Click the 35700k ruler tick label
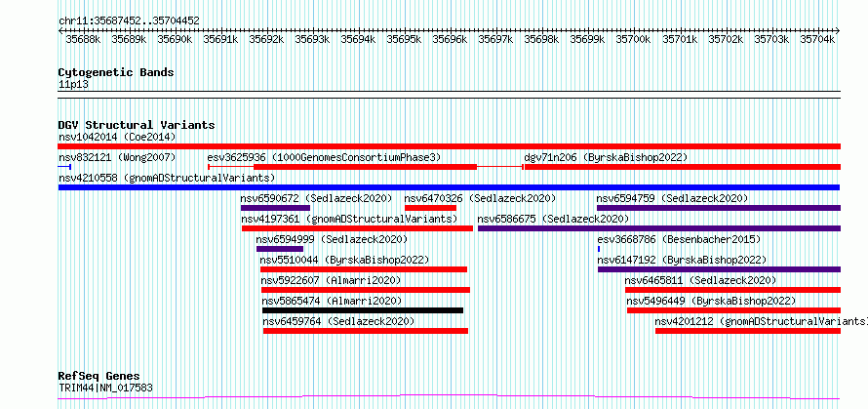The image size is (868, 409). pos(633,39)
